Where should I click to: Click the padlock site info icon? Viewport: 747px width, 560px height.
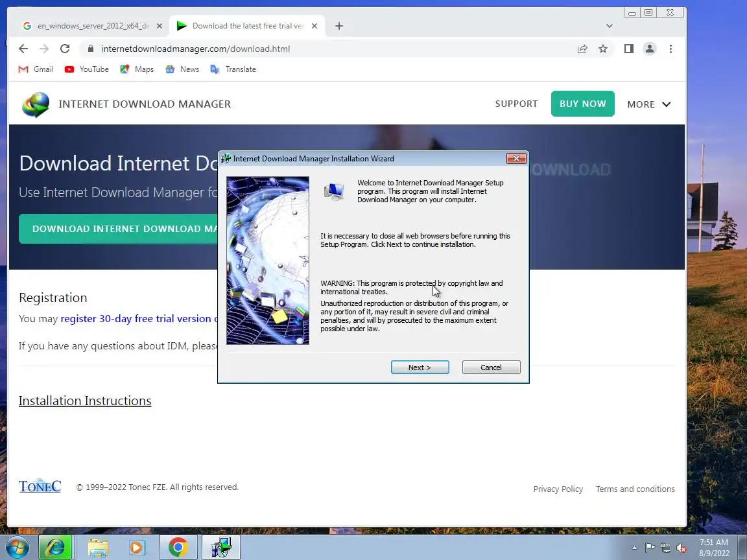(91, 49)
